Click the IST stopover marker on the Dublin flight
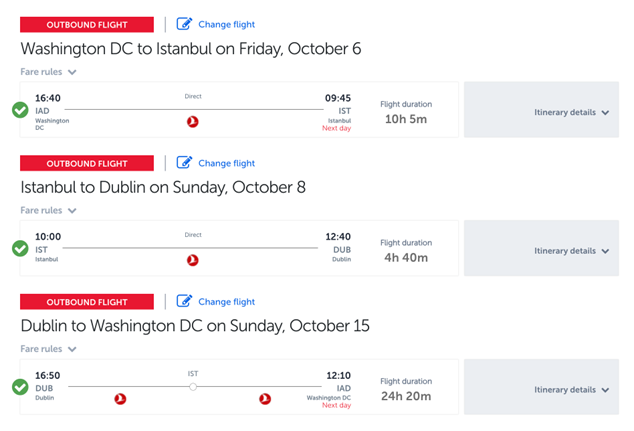This screenshot has width=634, height=431. 193,386
